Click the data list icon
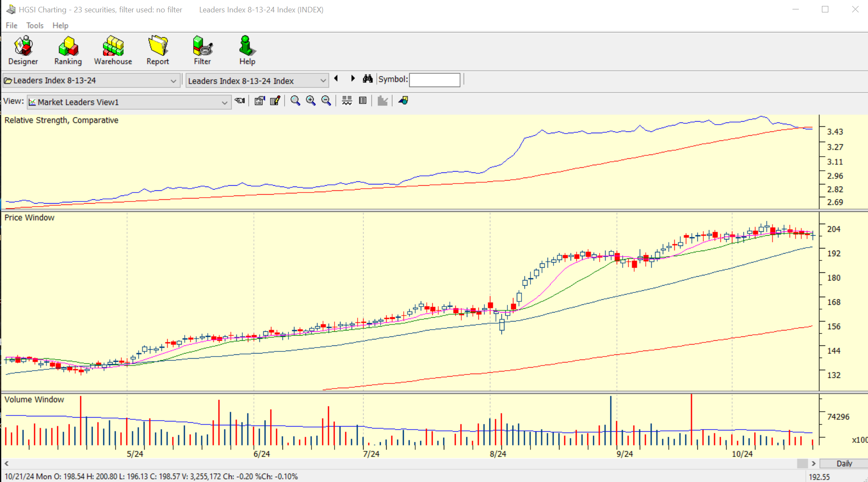 pyautogui.click(x=363, y=101)
